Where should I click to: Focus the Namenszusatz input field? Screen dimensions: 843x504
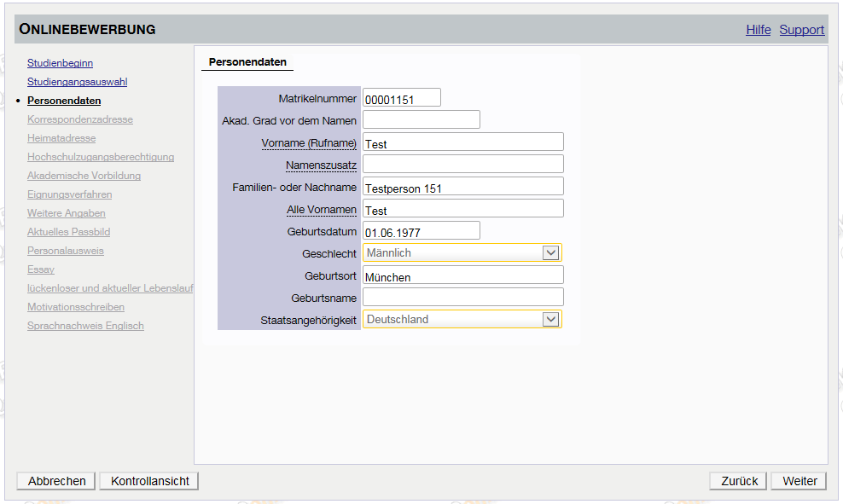[462, 164]
